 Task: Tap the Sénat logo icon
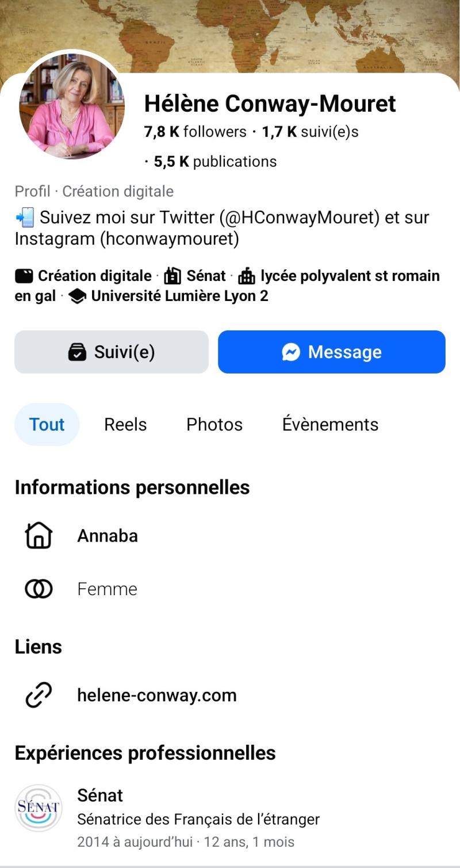39,808
